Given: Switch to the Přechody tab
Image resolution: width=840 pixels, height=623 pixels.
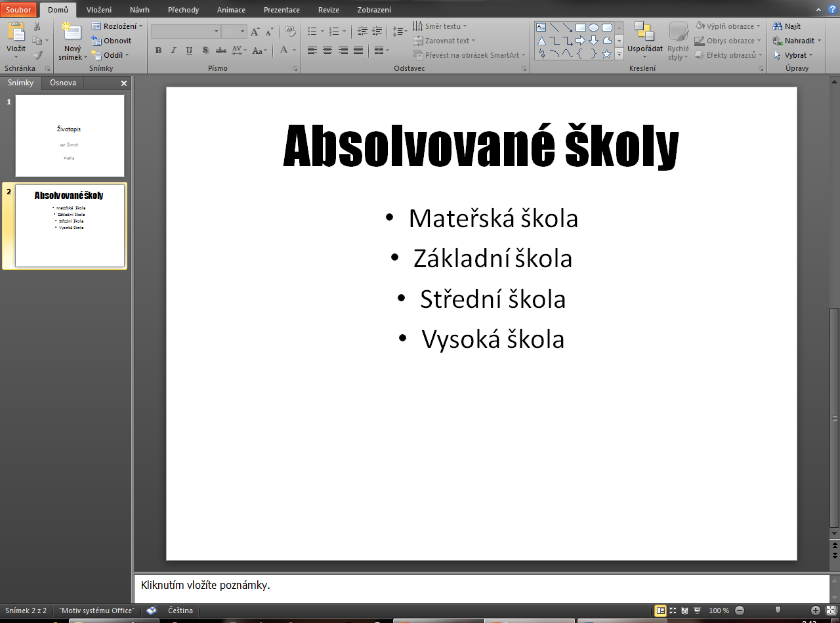Looking at the screenshot, I should coord(183,10).
